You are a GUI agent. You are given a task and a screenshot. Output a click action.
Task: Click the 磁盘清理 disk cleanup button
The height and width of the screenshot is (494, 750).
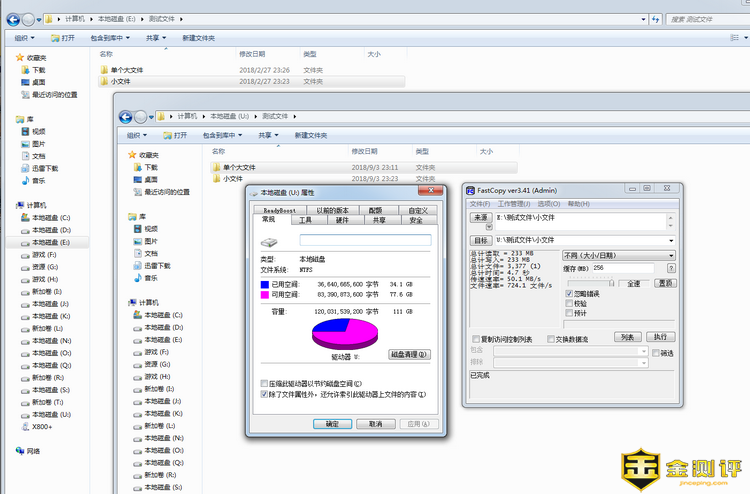coord(409,354)
